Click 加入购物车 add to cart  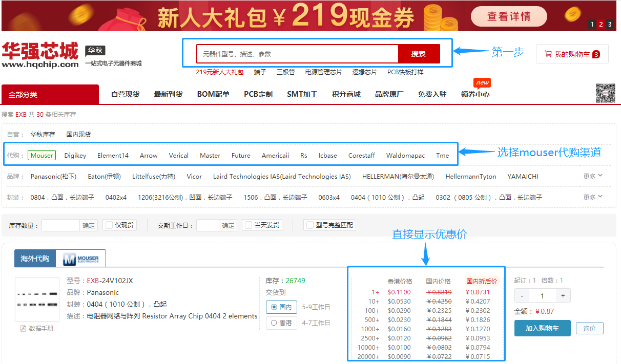tap(542, 328)
